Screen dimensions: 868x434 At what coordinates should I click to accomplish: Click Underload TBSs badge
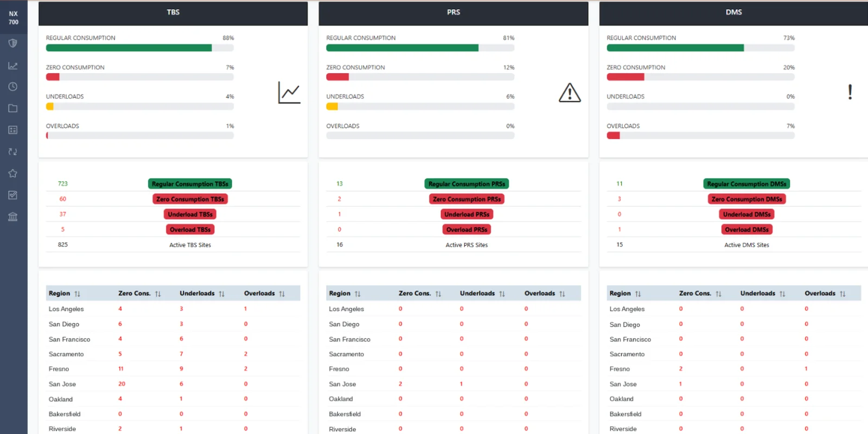pos(190,214)
